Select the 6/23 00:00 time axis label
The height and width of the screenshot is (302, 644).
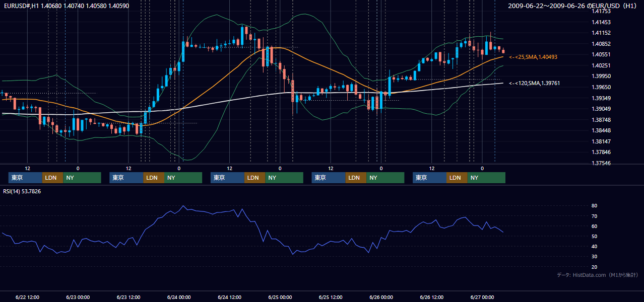[x=78, y=297]
